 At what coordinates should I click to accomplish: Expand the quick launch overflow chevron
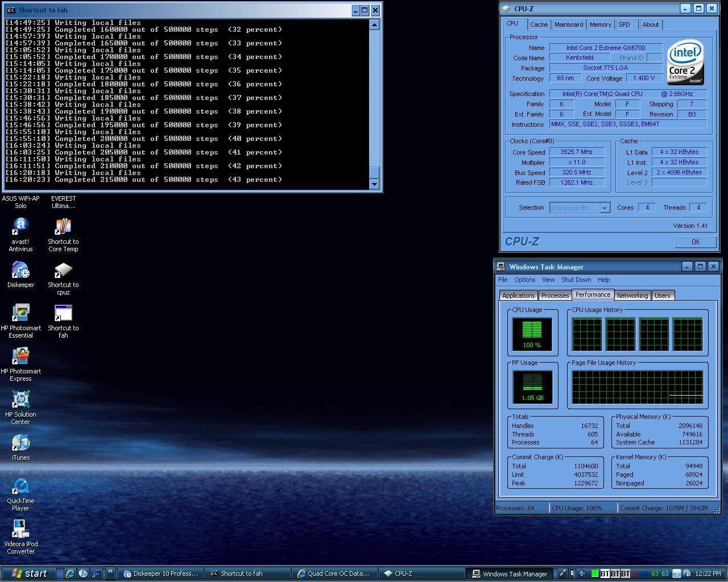click(x=110, y=572)
